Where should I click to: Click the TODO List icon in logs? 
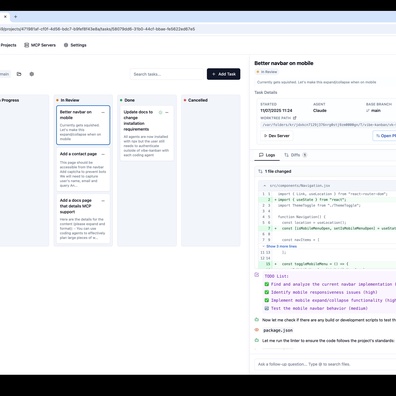(x=257, y=275)
